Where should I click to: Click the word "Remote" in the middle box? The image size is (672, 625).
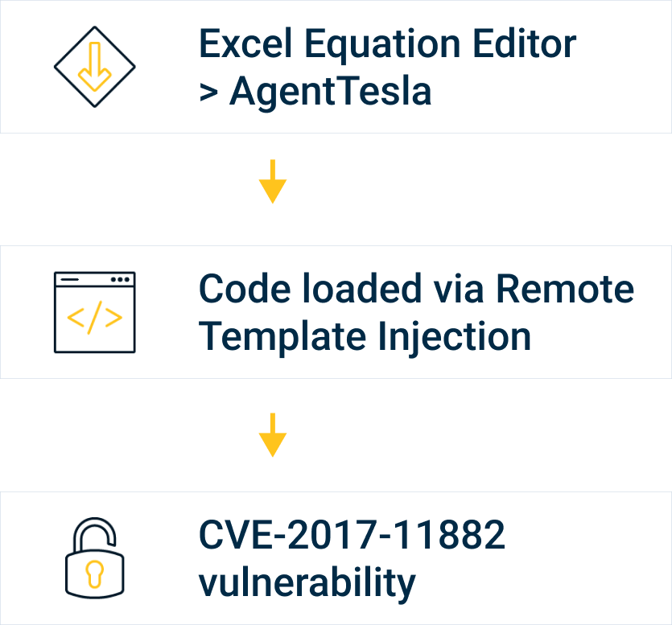(x=565, y=289)
